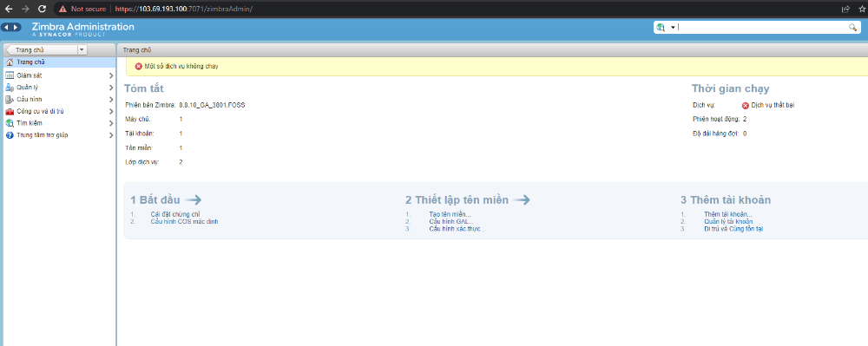Screen dimensions: 868x346
Task: Click the search magnifier icon
Action: tap(853, 27)
